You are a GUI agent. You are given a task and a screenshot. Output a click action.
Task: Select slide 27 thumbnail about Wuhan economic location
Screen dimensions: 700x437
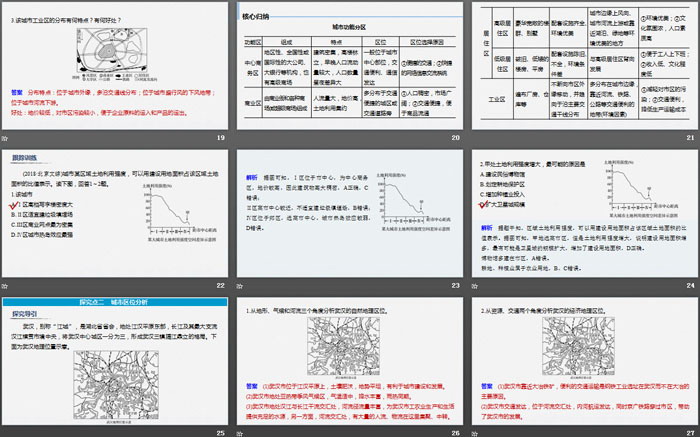[585, 361]
